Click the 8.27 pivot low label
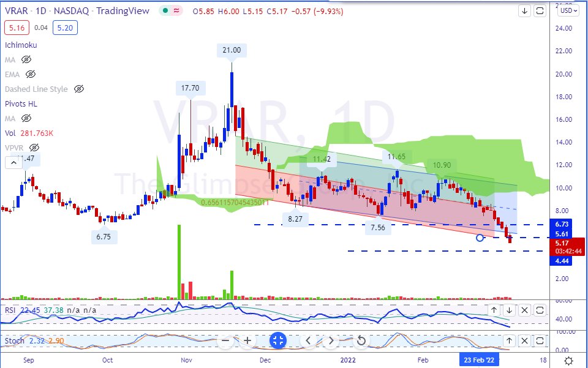This screenshot has height=368, width=588. (x=295, y=219)
